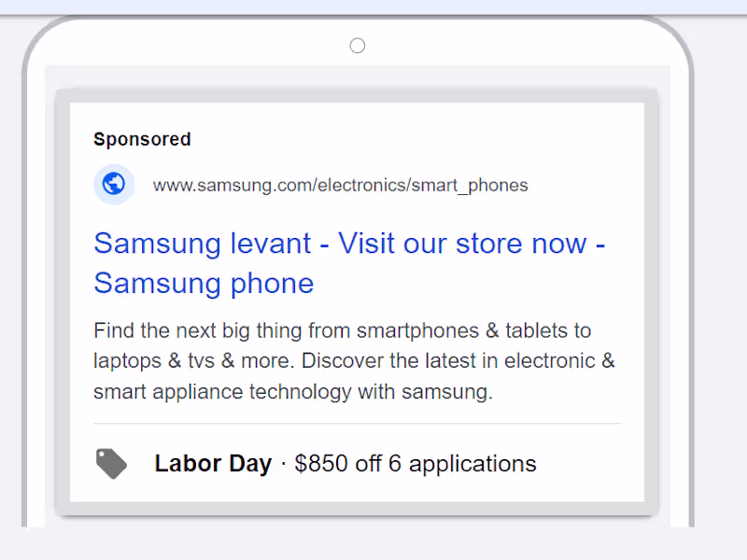Click 'smart appliance technology with samsung' line
This screenshot has width=747, height=560.
click(292, 392)
